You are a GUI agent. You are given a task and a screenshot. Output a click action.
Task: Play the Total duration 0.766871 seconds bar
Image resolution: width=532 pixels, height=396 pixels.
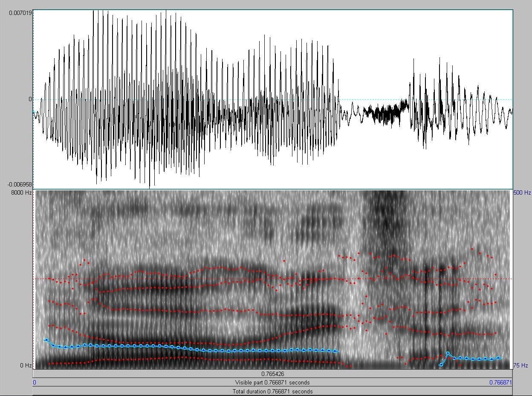(272, 391)
